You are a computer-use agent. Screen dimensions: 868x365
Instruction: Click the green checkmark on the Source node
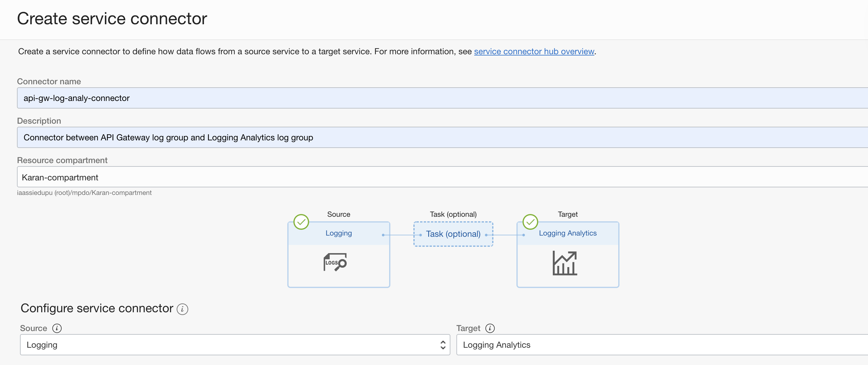[x=301, y=222]
